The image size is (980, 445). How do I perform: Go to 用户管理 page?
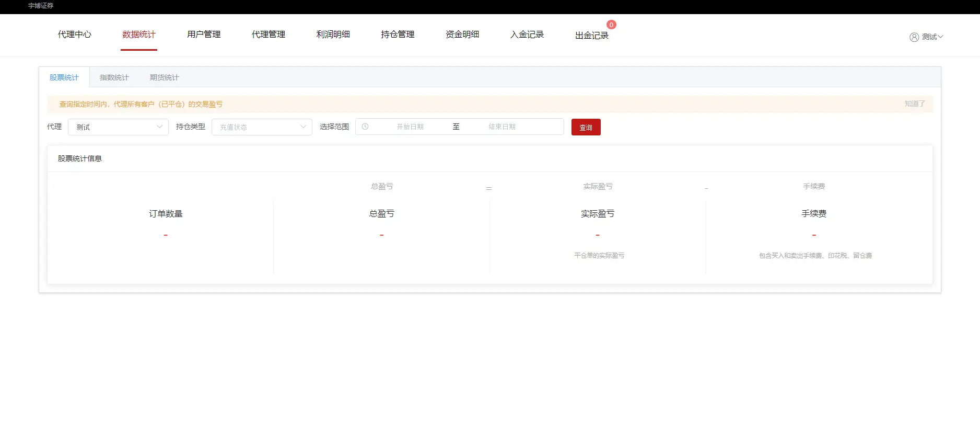pos(204,35)
